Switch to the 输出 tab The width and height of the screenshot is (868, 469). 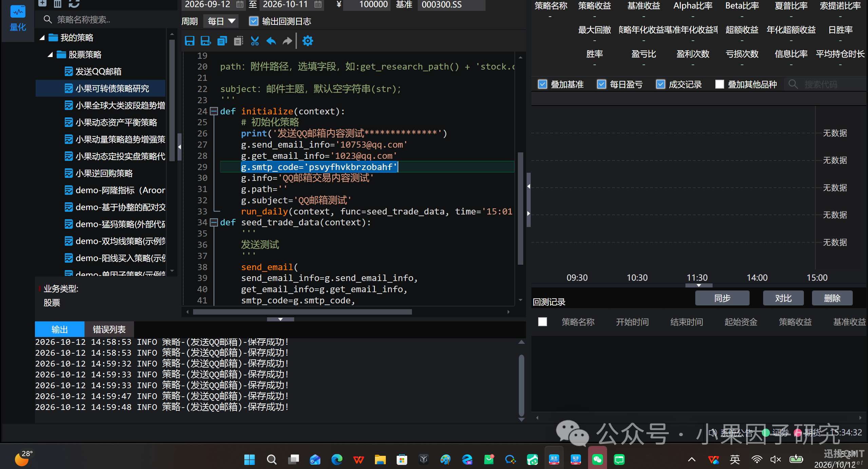tap(60, 329)
